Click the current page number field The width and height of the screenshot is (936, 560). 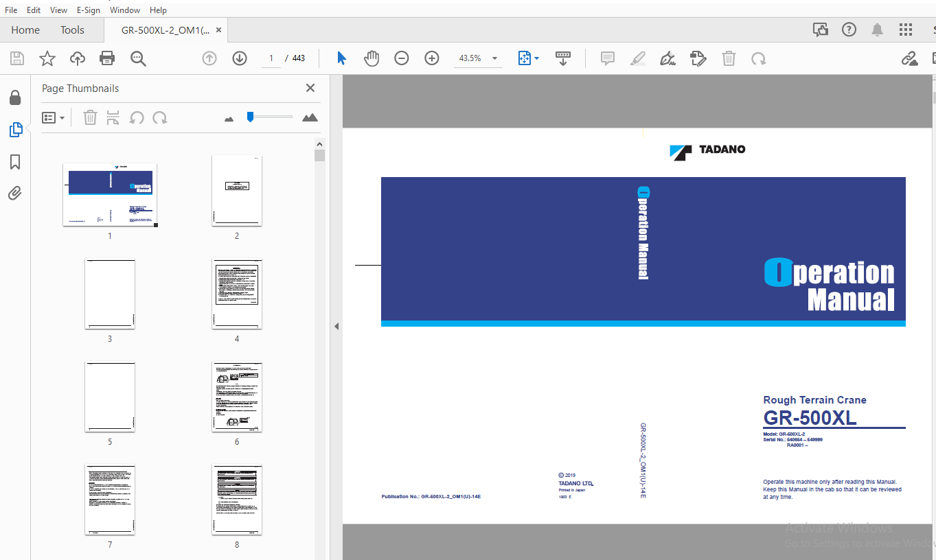point(271,58)
